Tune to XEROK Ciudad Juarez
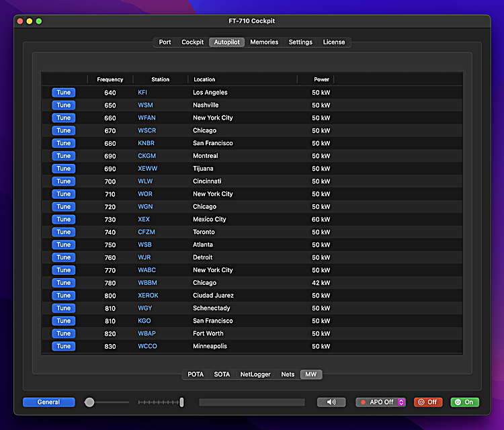Image resolution: width=504 pixels, height=430 pixels. [64, 296]
